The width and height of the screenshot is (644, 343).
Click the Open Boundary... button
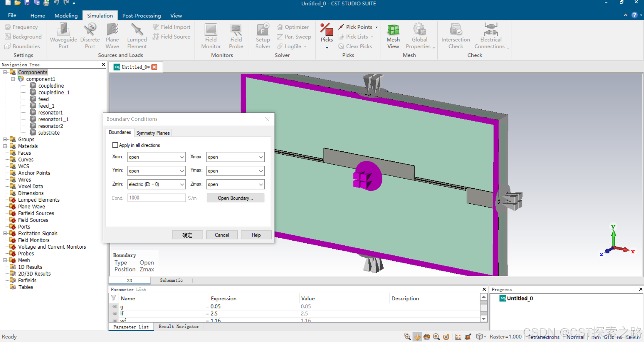(x=235, y=198)
